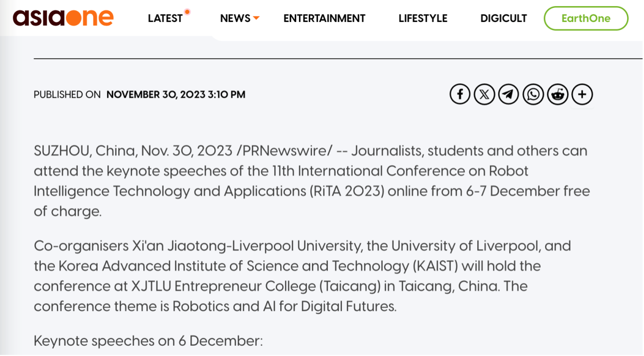Viewport: 644px width, 356px height.
Task: Click the 'Keynote speeches on 6 December' line
Action: [148, 341]
